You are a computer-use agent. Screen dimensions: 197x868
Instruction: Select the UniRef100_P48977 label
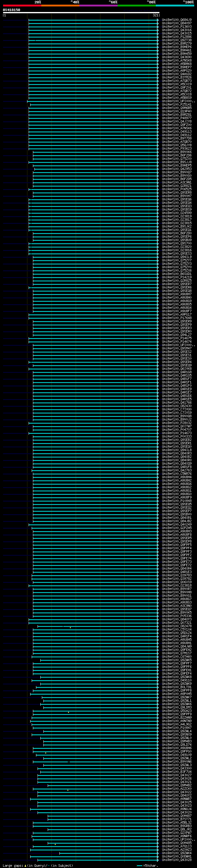[177, 118]
